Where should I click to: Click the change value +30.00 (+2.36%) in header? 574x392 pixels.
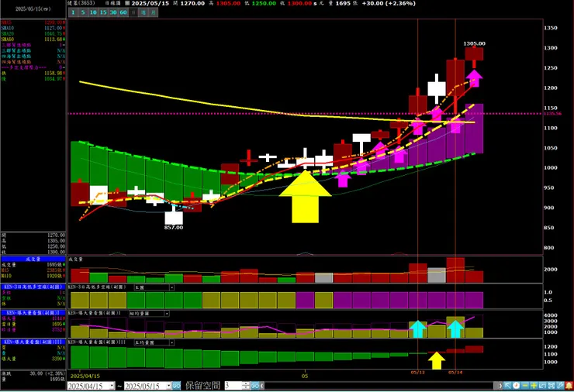pos(389,3)
